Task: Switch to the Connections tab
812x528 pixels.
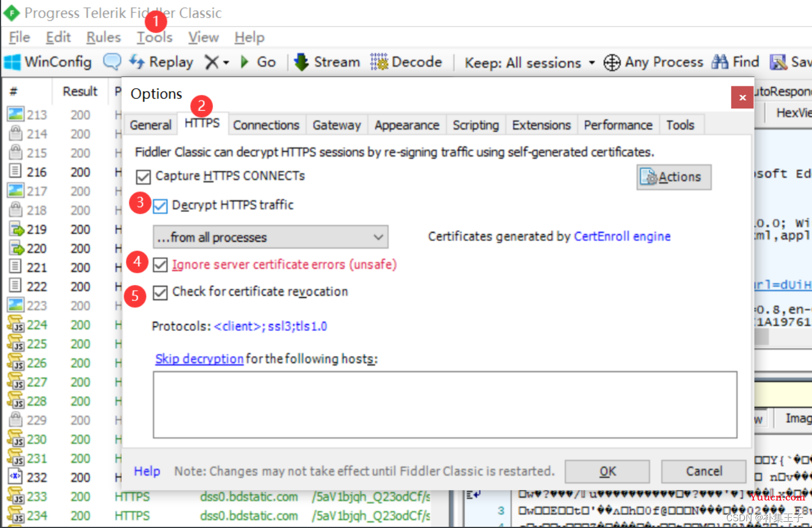Action: [266, 125]
